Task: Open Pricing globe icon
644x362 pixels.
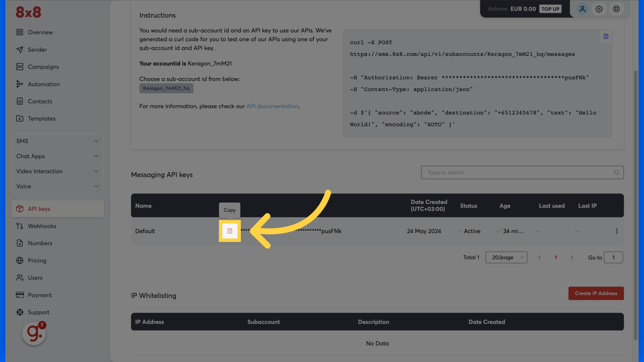Action: point(20,260)
